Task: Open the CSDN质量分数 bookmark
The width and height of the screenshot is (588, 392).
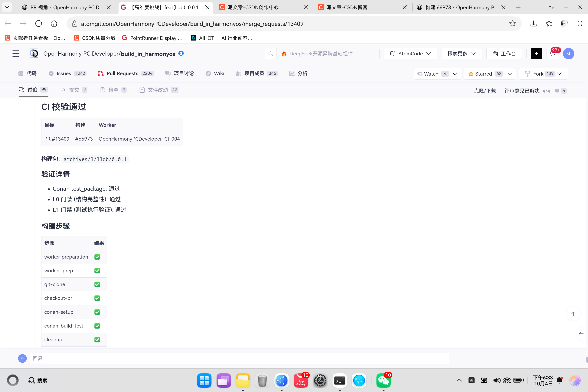Action: 94,38
